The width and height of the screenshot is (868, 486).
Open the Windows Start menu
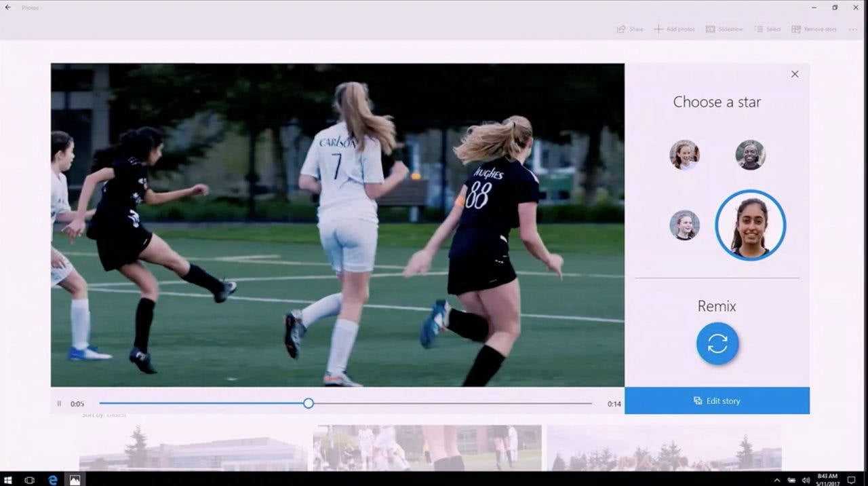(7, 480)
